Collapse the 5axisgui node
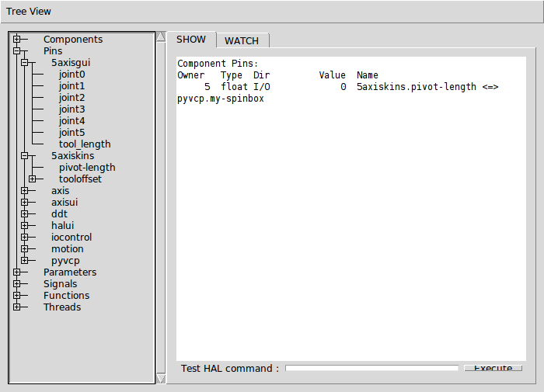 coord(24,63)
